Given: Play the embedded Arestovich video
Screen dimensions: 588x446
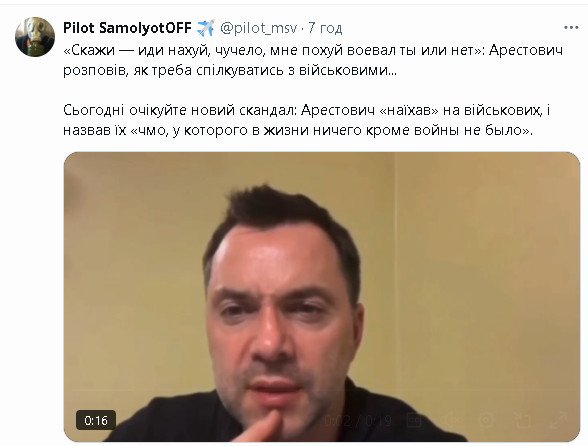Looking at the screenshot, I should click(x=322, y=296).
